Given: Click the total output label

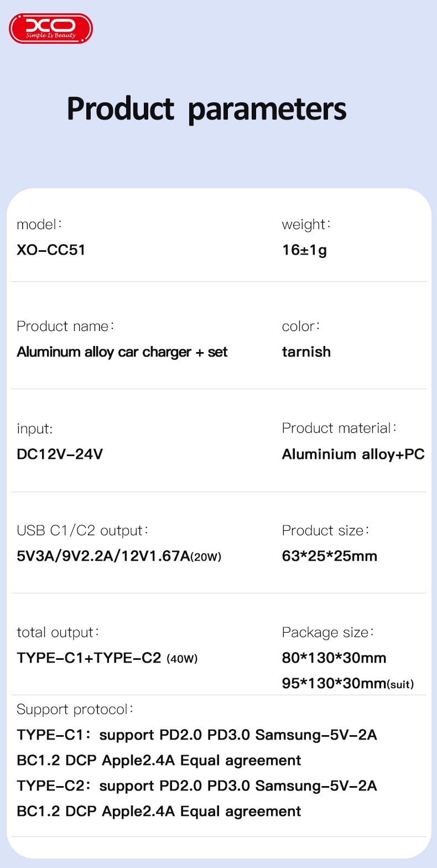Looking at the screenshot, I should (58, 632).
